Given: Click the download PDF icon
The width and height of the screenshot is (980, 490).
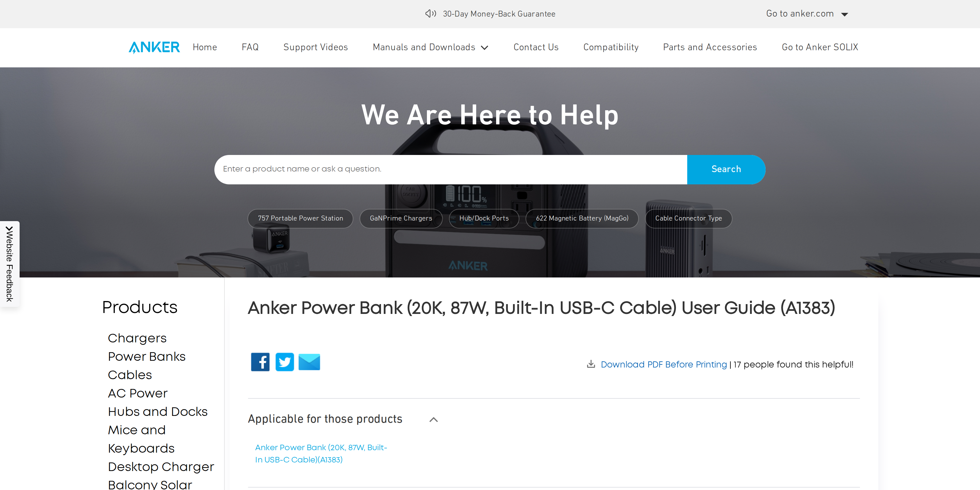Looking at the screenshot, I should [x=591, y=364].
